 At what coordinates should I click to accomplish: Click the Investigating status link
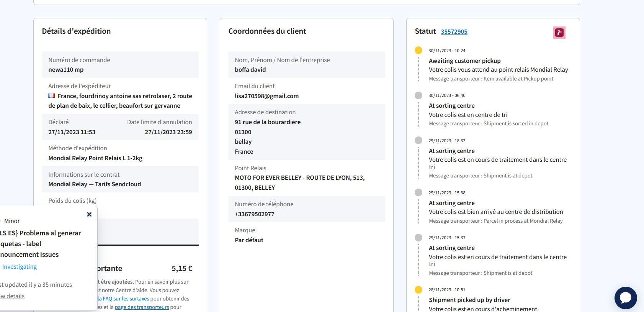20,267
